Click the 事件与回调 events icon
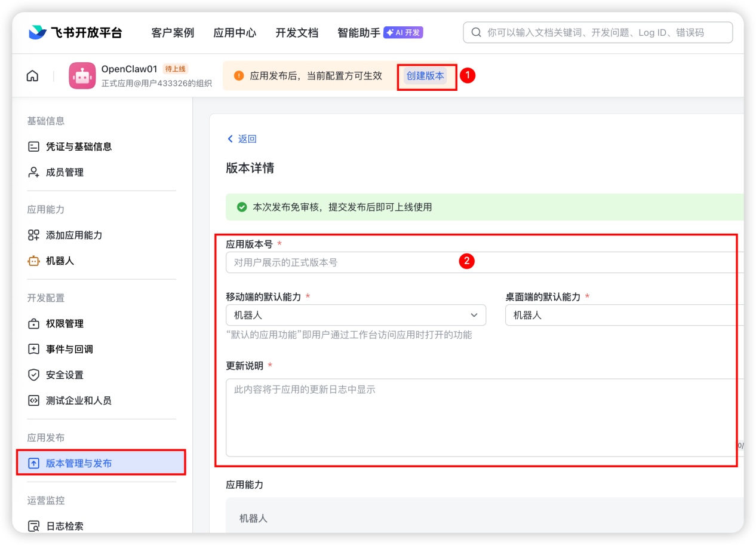 click(34, 349)
